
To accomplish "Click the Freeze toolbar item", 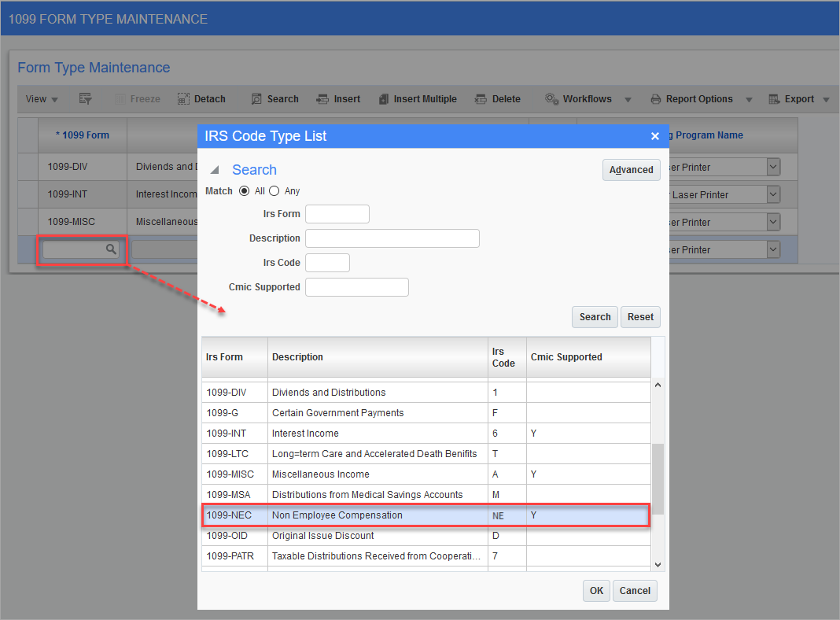I will tap(138, 99).
